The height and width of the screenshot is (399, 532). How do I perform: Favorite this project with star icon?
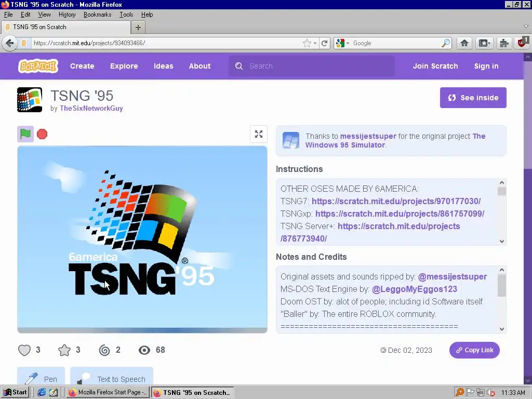pyautogui.click(x=64, y=350)
